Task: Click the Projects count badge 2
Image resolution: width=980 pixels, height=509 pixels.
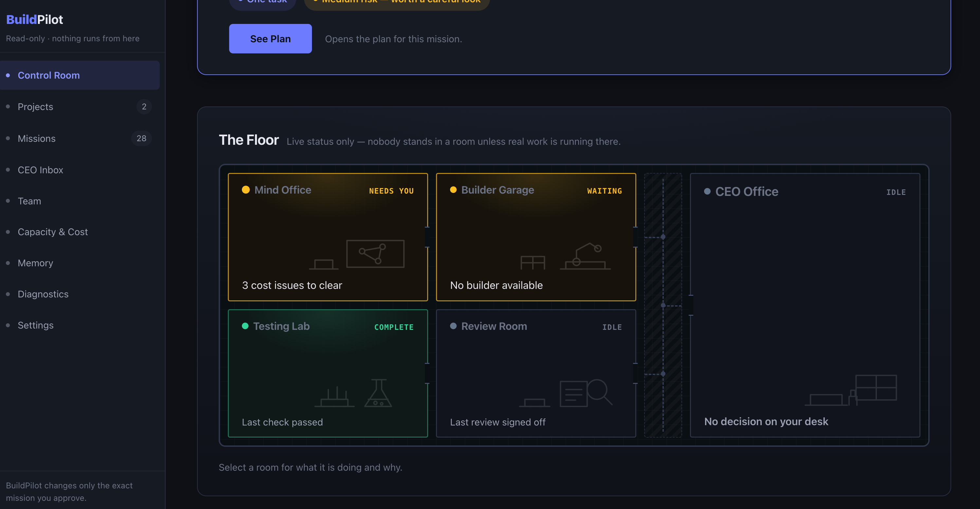Action: click(144, 107)
